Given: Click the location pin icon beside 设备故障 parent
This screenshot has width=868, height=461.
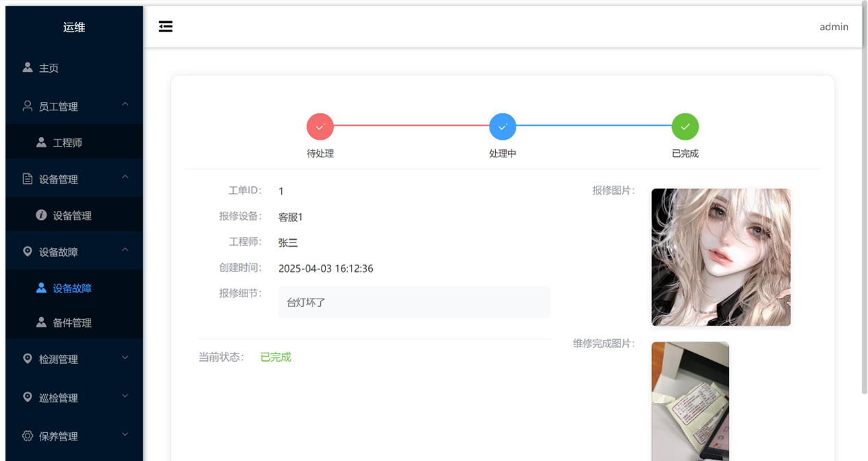Looking at the screenshot, I should (x=27, y=251).
